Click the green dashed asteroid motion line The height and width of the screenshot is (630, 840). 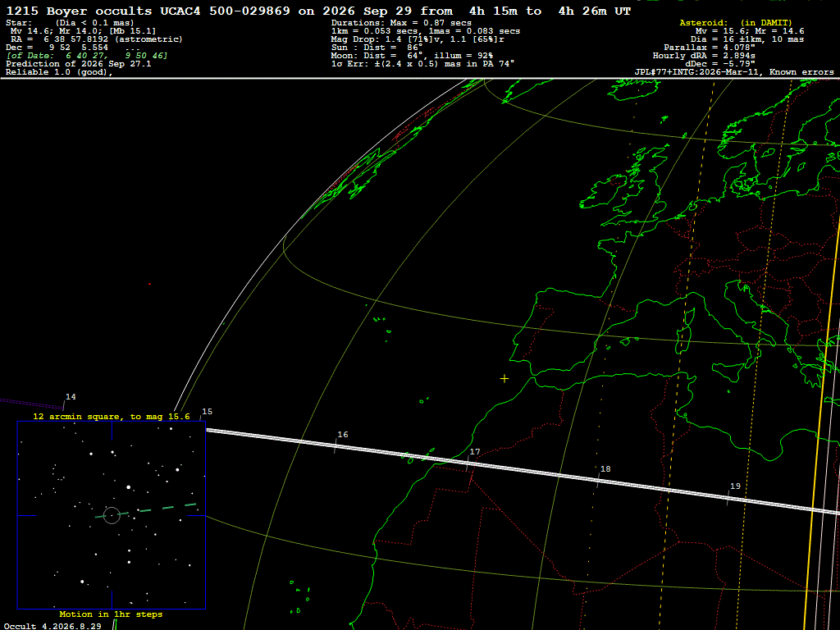(146, 510)
